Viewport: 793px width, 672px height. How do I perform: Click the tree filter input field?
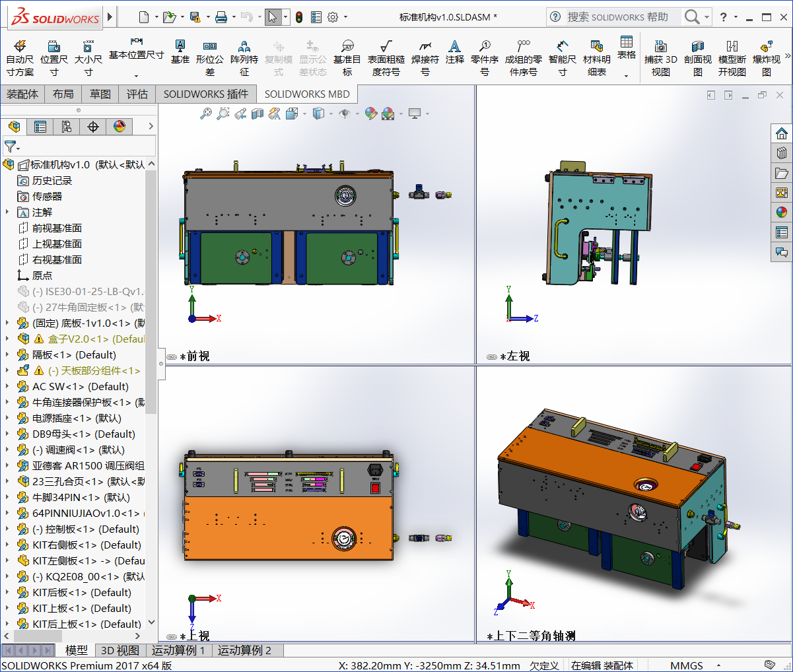79,147
